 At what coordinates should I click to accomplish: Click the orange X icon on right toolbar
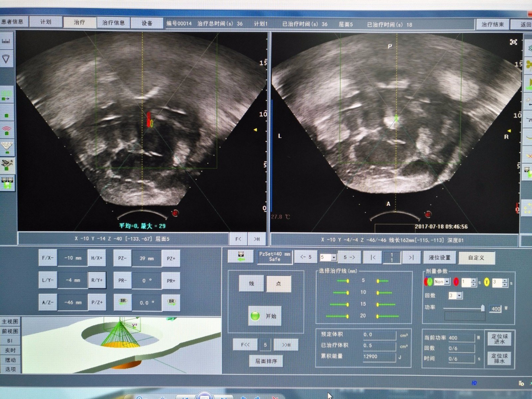pos(529,156)
